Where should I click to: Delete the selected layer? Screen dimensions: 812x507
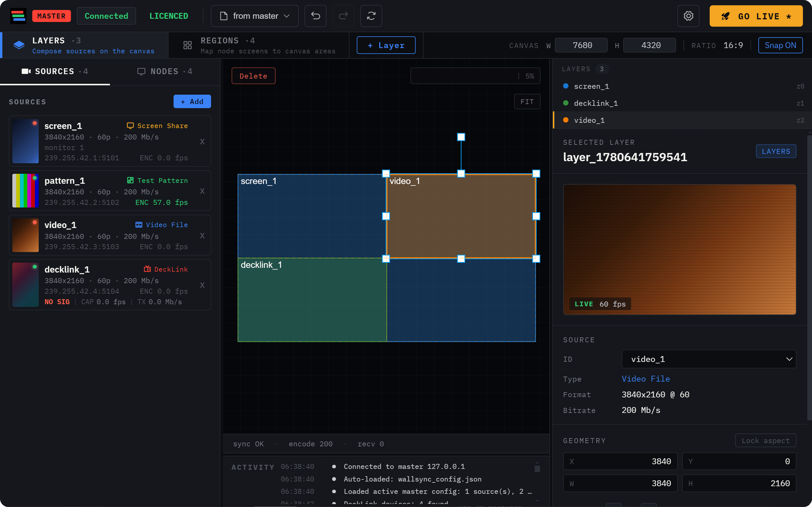tap(253, 76)
